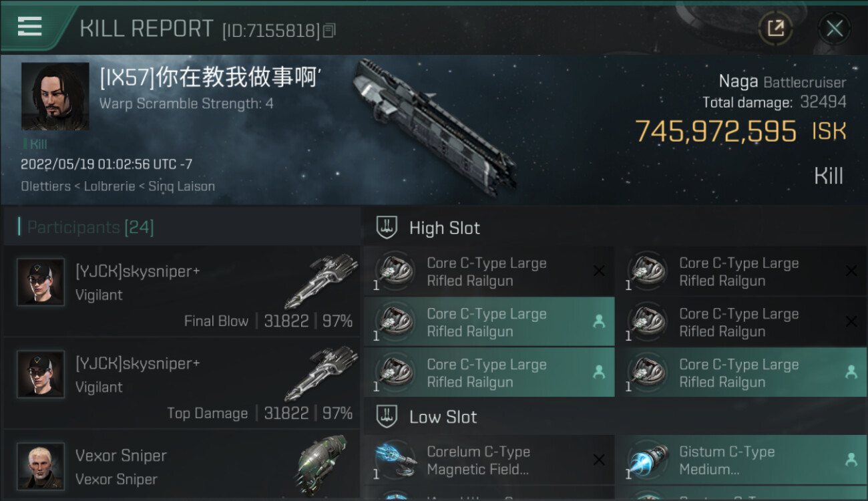
Task: Click the share kill report icon
Action: (775, 28)
